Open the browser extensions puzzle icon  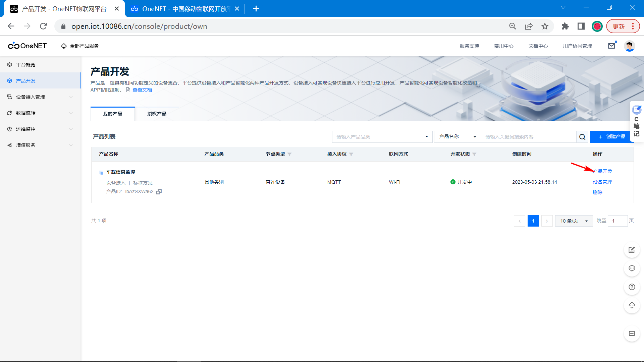[x=565, y=26]
